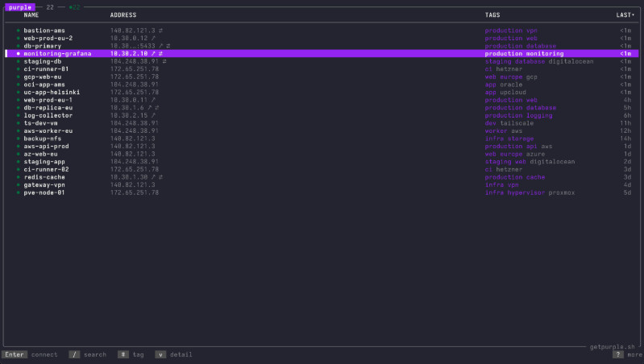The height and width of the screenshot is (364, 644).
Task: Select the gateway-vpn host name
Action: coord(44,185)
